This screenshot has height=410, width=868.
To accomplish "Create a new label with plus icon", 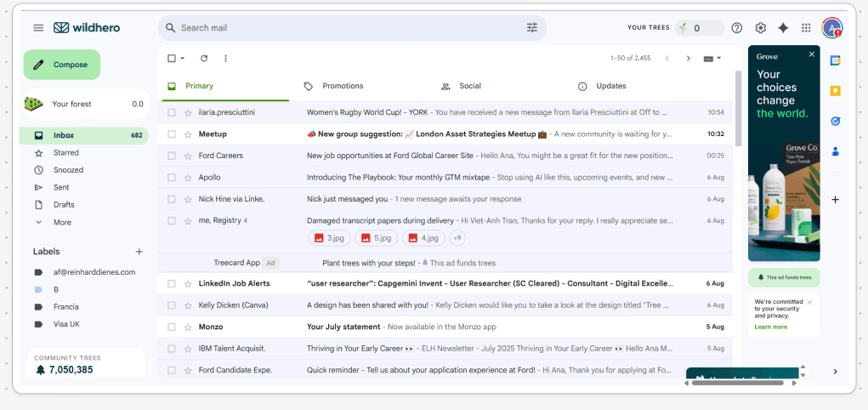I will click(x=139, y=252).
